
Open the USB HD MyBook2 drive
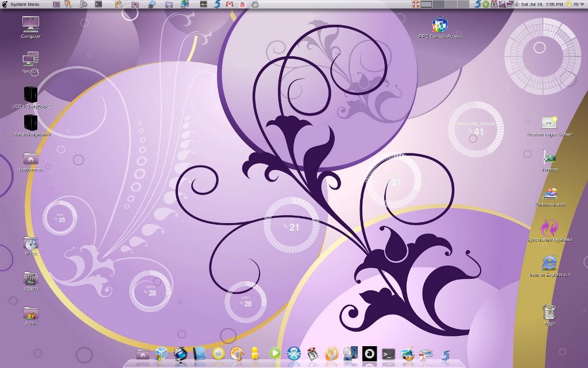31,125
